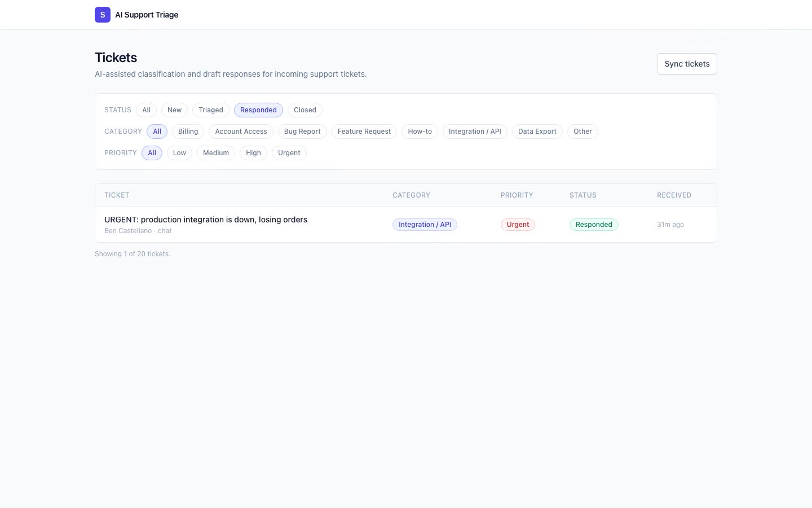Click the Responded status badge in ticket row

coord(594,225)
